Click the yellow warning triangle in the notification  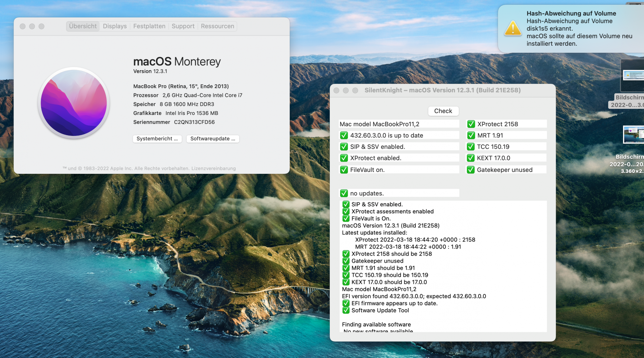[x=513, y=28]
